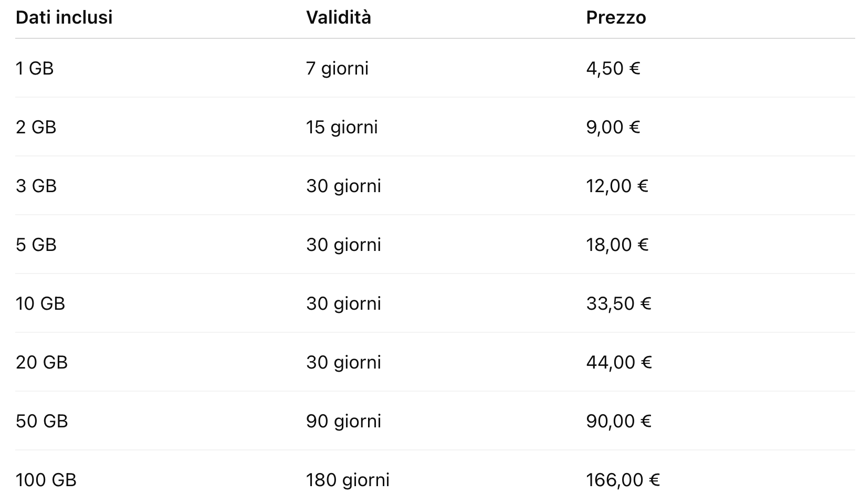Click the 90,00 € price
The image size is (861, 504).
(618, 421)
